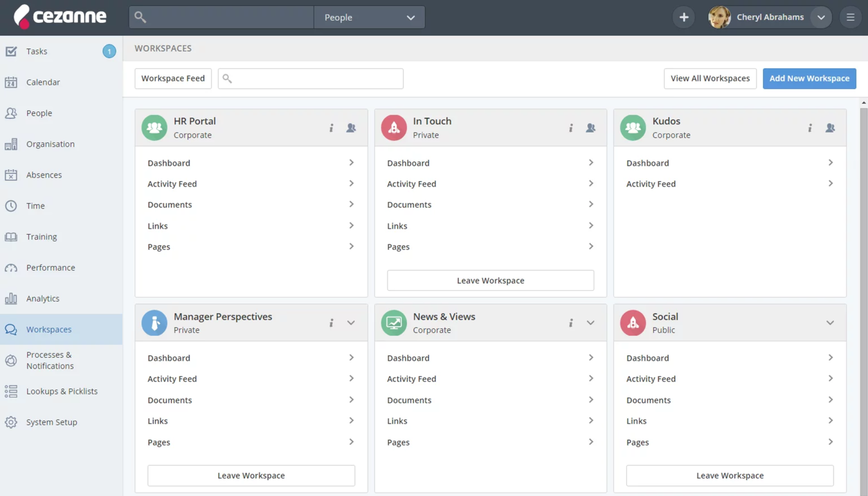868x496 pixels.
Task: Expand the Social workspace chevron
Action: point(830,323)
